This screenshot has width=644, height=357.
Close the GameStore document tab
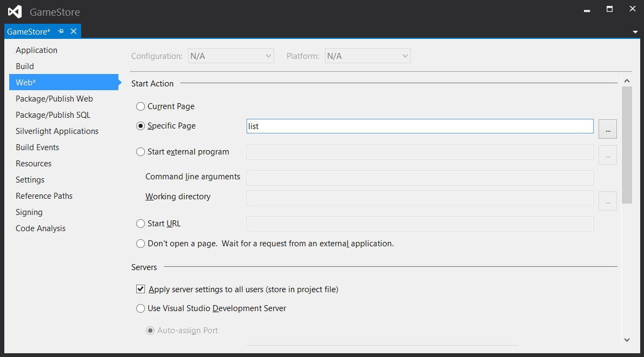74,31
